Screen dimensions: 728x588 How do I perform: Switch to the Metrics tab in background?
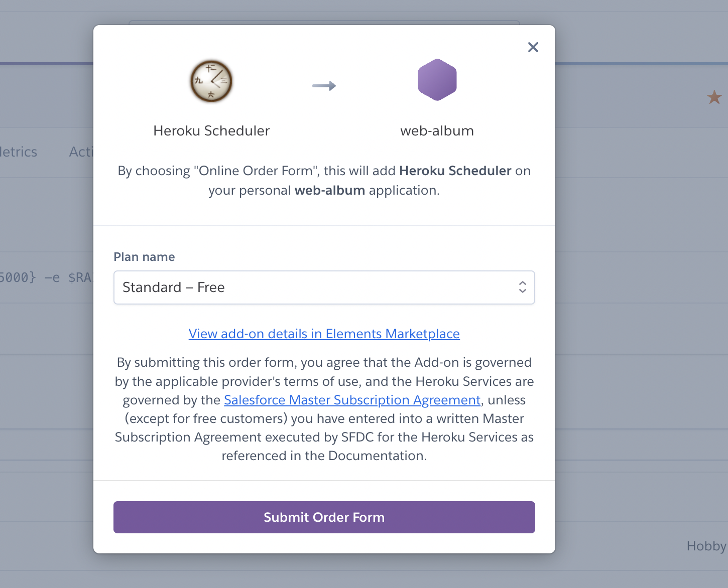pos(19,152)
